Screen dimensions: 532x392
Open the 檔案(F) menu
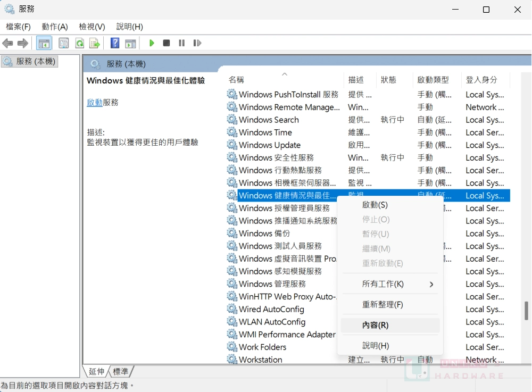(18, 27)
